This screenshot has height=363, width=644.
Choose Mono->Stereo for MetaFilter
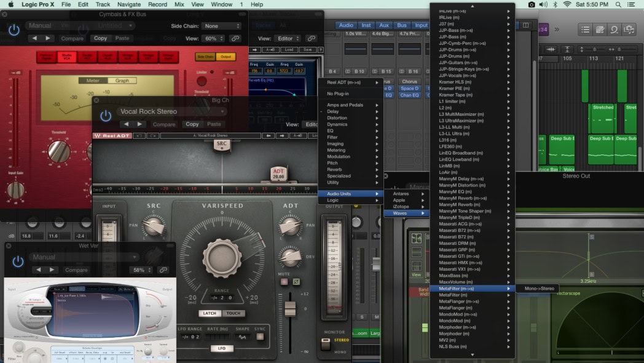pos(540,289)
